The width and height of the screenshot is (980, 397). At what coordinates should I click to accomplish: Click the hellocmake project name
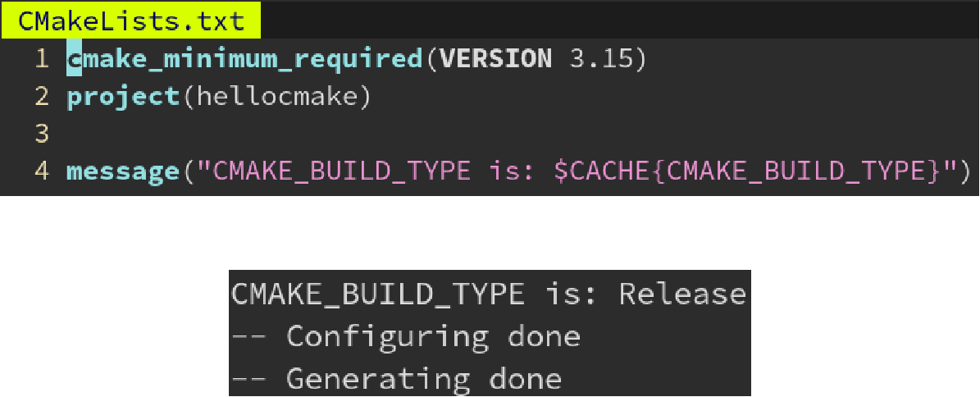(x=274, y=97)
